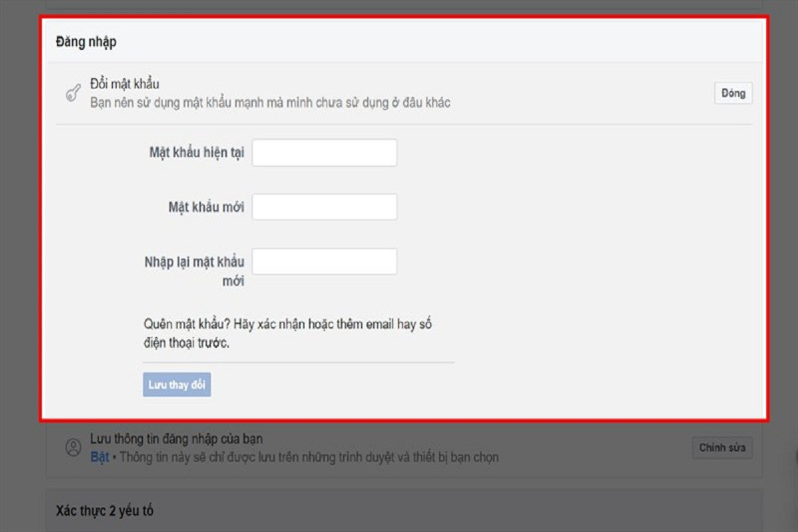The image size is (798, 532).
Task: Click the Mật khẩu hiện tại label
Action: [197, 152]
